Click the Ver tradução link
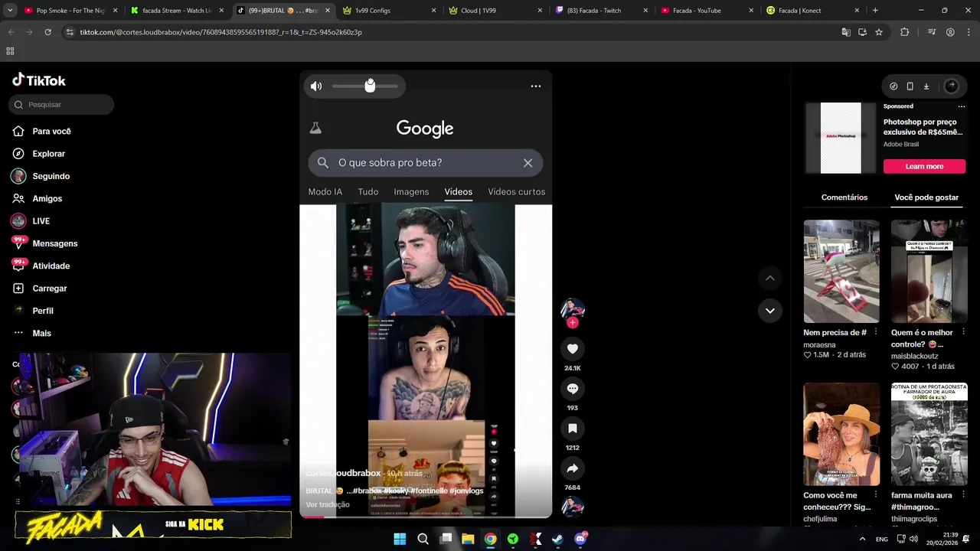Screen dimensions: 980x551 coord(328,504)
